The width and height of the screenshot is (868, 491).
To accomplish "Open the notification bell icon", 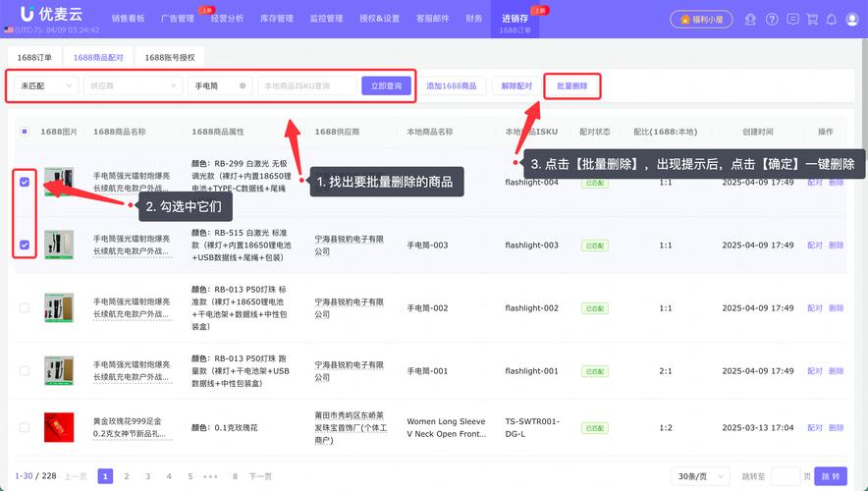I will tap(832, 20).
